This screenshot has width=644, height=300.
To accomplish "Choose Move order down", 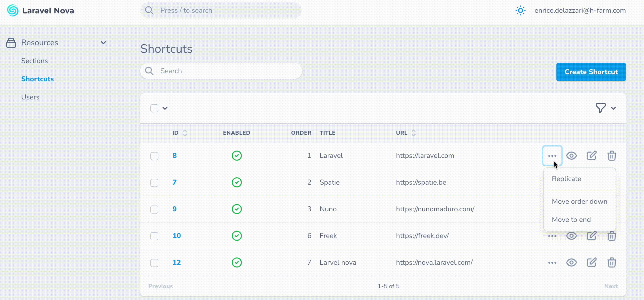I will tap(580, 202).
